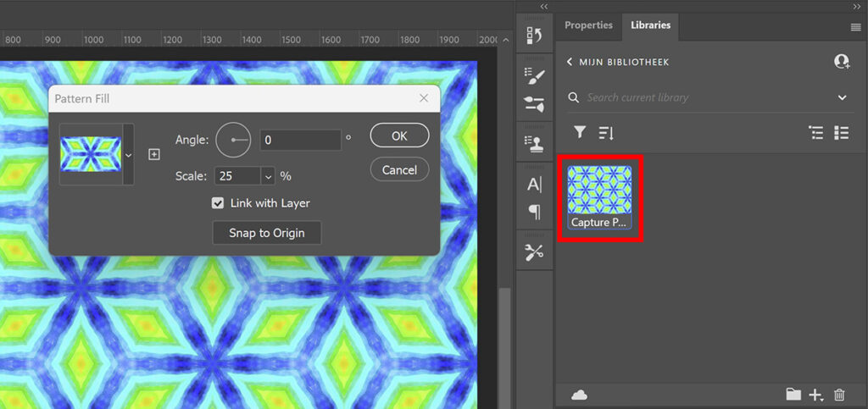Image resolution: width=868 pixels, height=409 pixels.
Task: Delete the library item with the trash icon
Action: click(839, 395)
